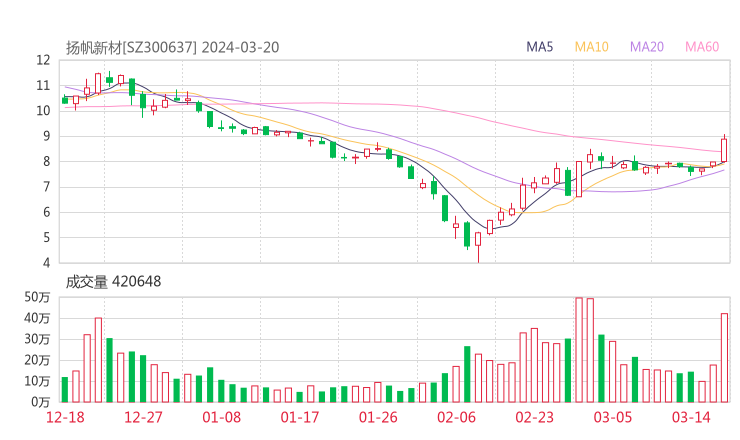The image size is (740, 440).
Task: Click the 12-27 date axis label
Action: [x=143, y=417]
